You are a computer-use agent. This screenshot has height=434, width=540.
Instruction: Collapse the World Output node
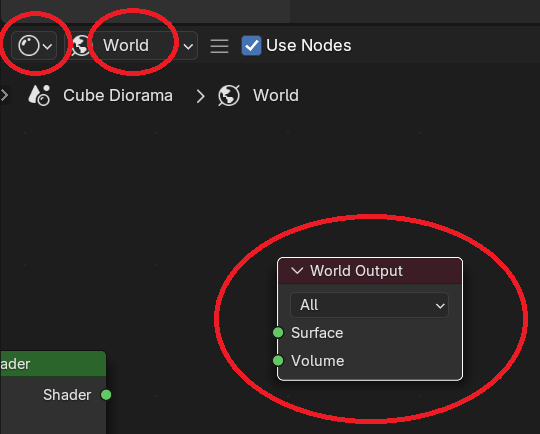click(297, 271)
